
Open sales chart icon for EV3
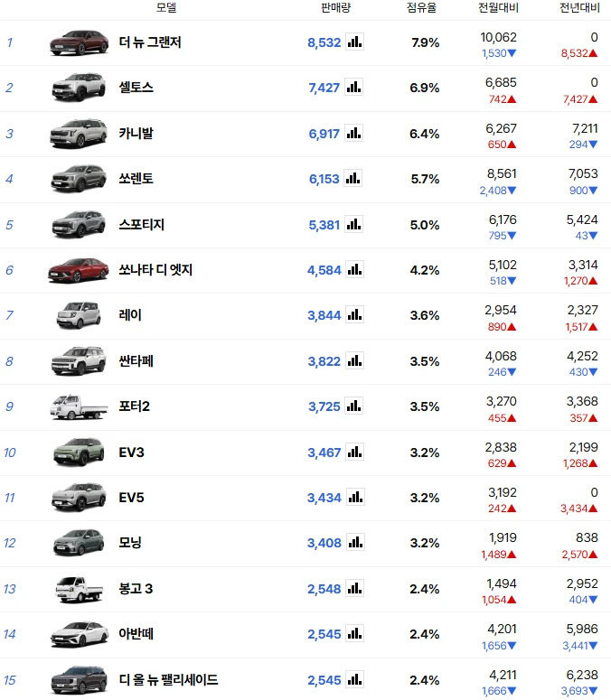[x=354, y=452]
